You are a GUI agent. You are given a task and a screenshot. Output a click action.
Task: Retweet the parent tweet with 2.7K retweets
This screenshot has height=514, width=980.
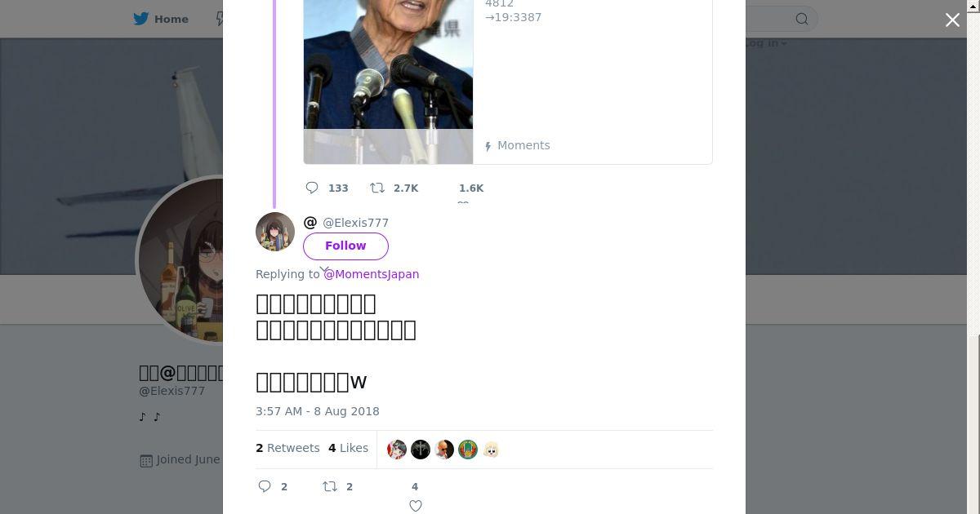click(377, 188)
